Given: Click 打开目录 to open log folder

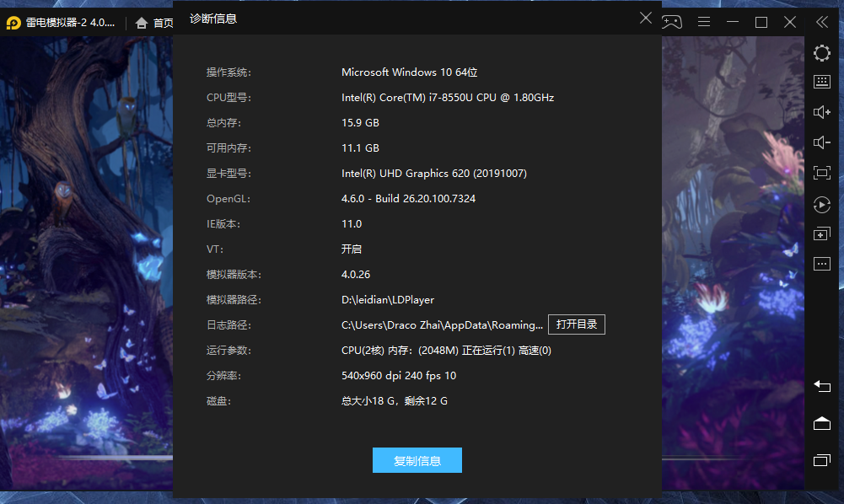Looking at the screenshot, I should [577, 324].
